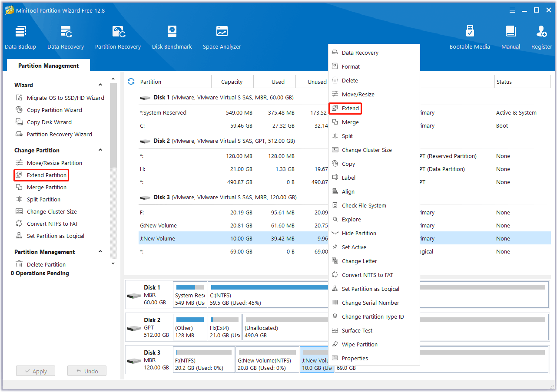The height and width of the screenshot is (392, 557).
Task: Select Change Cluster Size in the context menu
Action: coord(374,150)
